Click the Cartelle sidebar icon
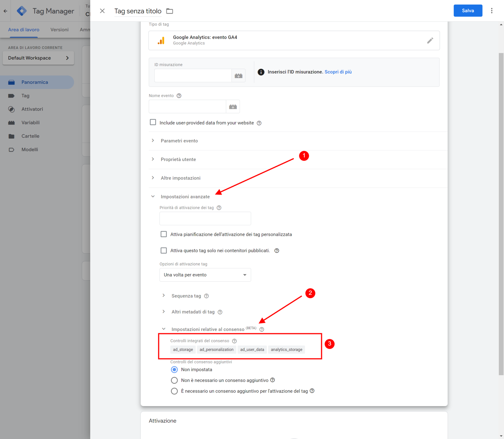Image resolution: width=504 pixels, height=439 pixels. [x=11, y=136]
